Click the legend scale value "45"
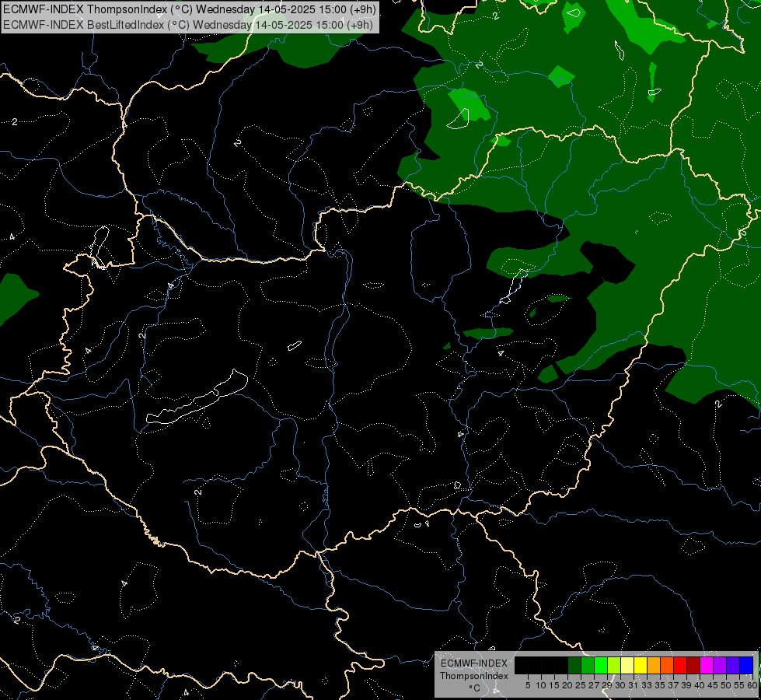 713,685
